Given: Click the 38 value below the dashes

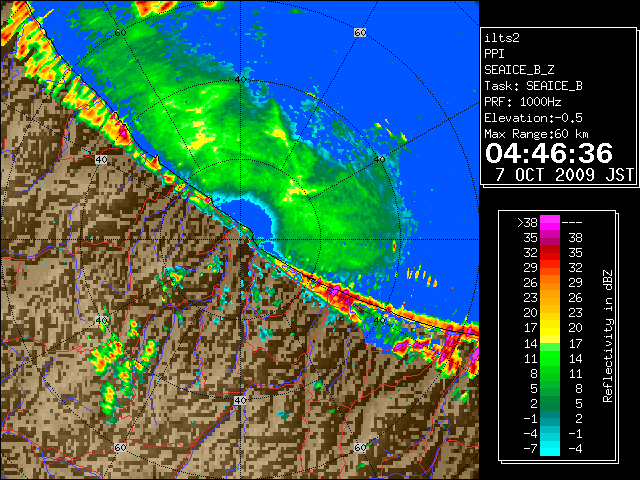Looking at the screenshot, I should click(576, 238).
